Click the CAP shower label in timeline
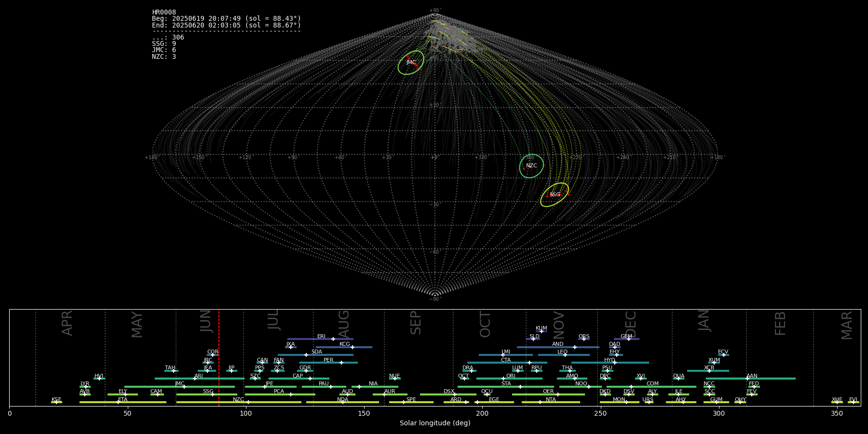 click(x=298, y=376)
